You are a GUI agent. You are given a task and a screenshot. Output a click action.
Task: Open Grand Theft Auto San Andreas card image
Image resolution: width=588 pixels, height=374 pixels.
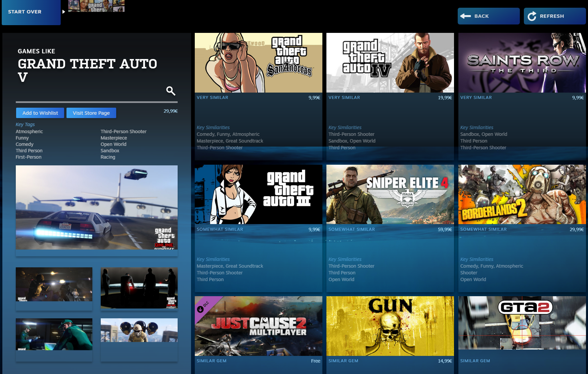click(x=259, y=63)
